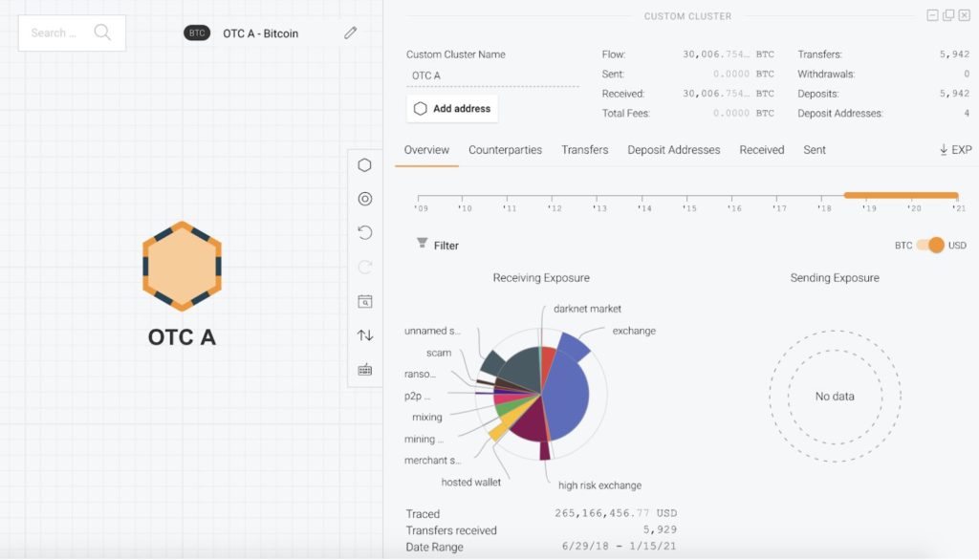Open the calendar search icon in toolbar

364,301
